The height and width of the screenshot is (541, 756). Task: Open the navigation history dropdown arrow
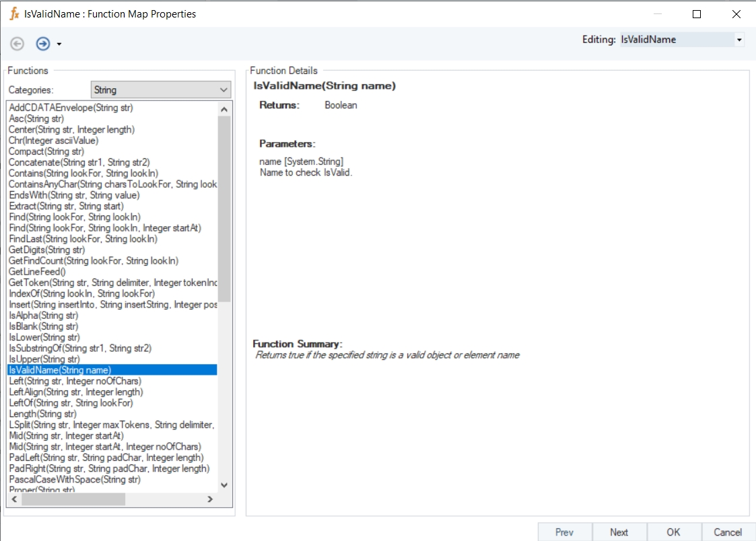[x=59, y=44]
